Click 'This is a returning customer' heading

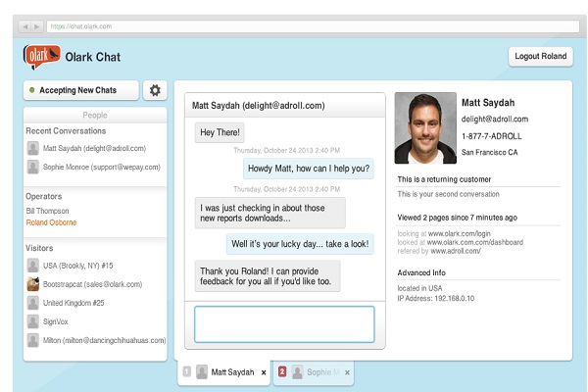[x=444, y=179]
